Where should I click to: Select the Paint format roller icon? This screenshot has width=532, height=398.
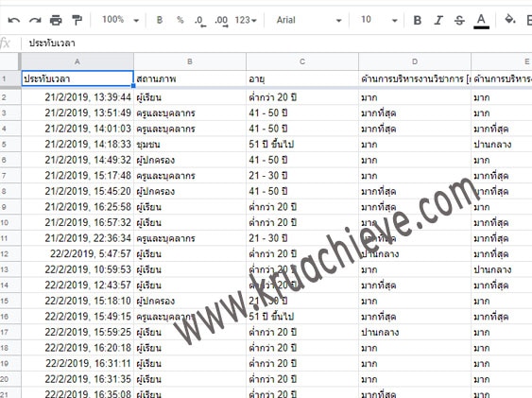pos(77,21)
